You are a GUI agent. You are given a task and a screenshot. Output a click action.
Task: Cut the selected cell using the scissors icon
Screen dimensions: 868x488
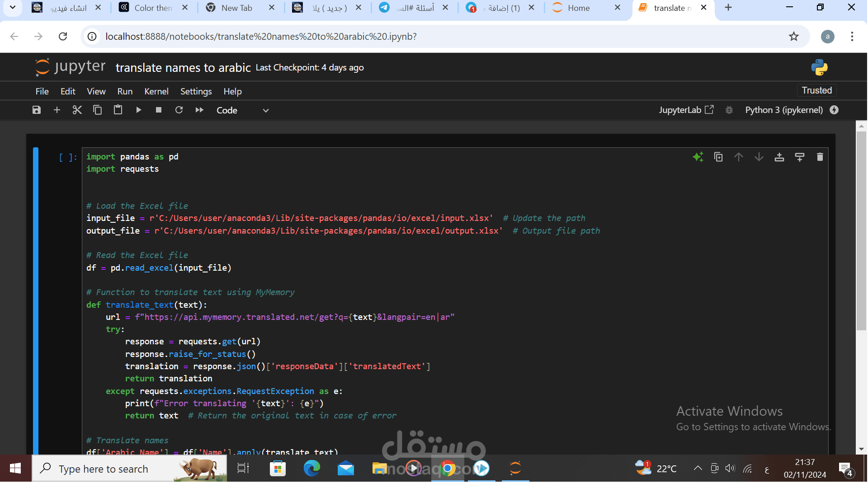77,110
